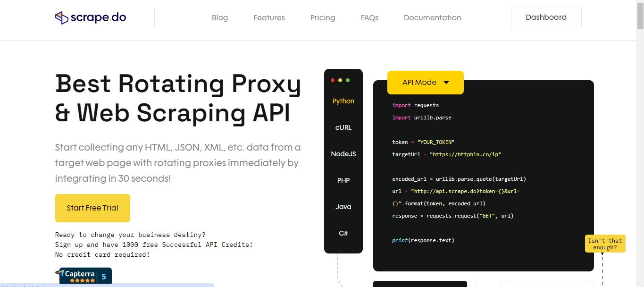Click the green traffic-light dot on code window

(x=348, y=80)
